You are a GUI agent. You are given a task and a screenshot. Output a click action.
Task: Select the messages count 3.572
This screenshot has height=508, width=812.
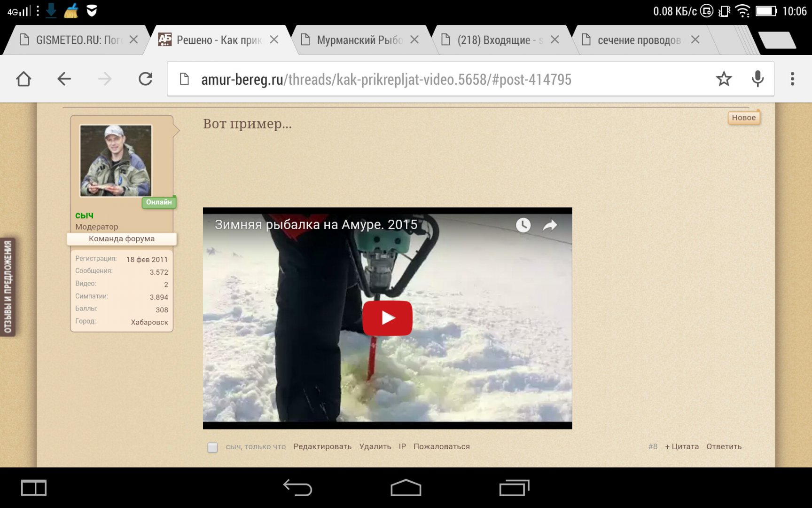tap(159, 272)
